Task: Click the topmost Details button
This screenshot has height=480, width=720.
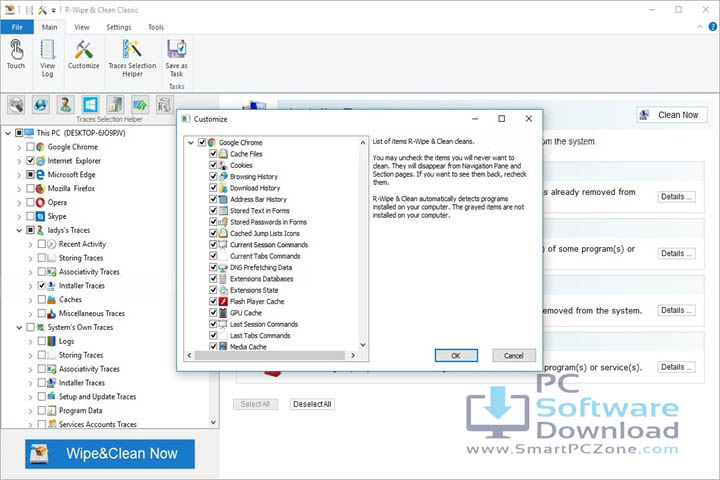Action: point(676,197)
